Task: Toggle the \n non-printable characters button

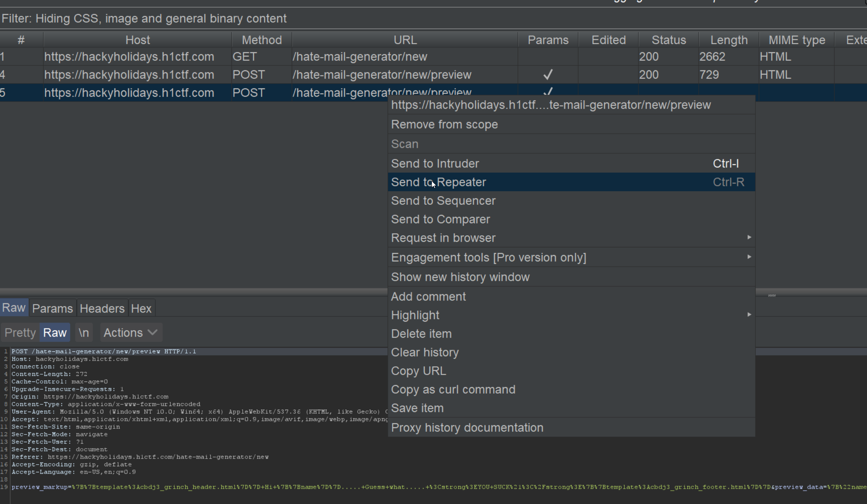Action: pos(84,333)
